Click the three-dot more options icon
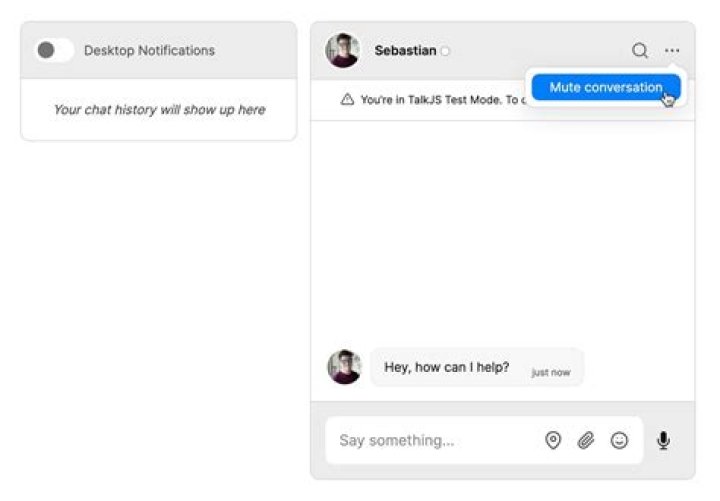This screenshot has width=720, height=501. pyautogui.click(x=672, y=51)
